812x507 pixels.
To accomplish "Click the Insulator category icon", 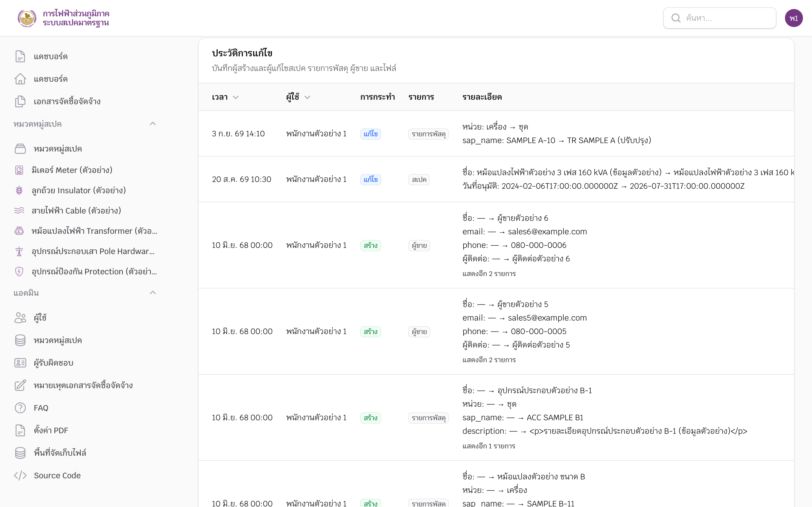I will [x=19, y=190].
